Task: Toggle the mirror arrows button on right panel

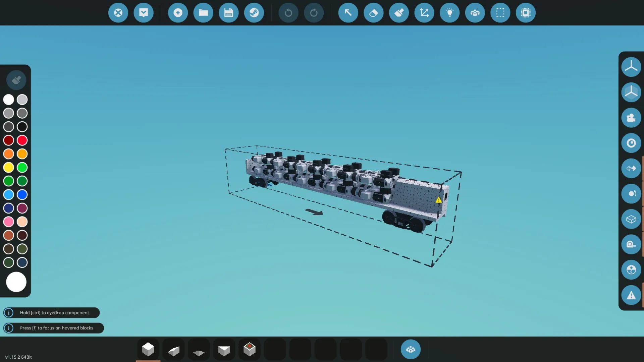Action: [x=631, y=168]
